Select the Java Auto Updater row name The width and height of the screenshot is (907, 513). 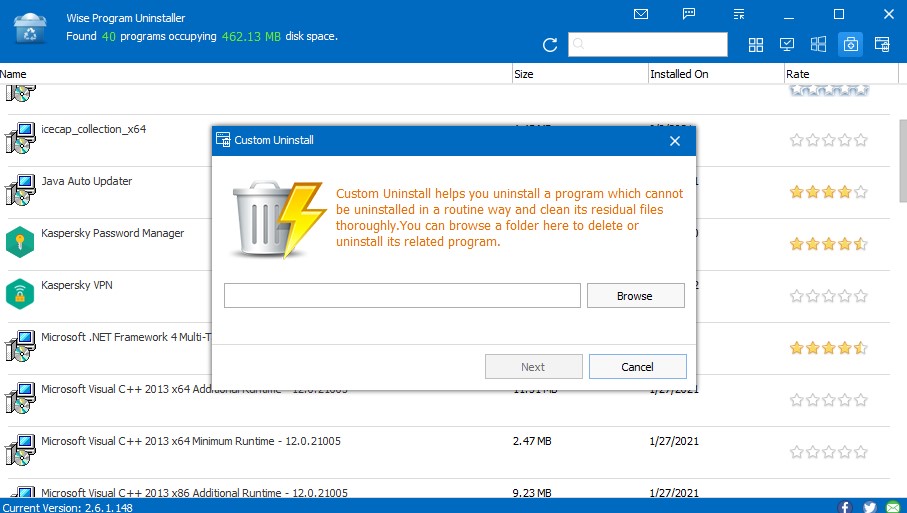click(x=87, y=181)
